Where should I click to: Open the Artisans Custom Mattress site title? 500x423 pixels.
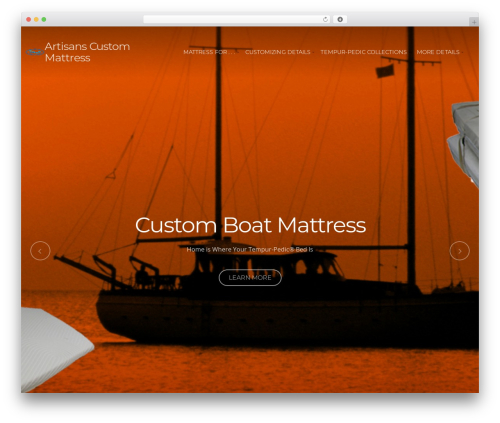[87, 52]
